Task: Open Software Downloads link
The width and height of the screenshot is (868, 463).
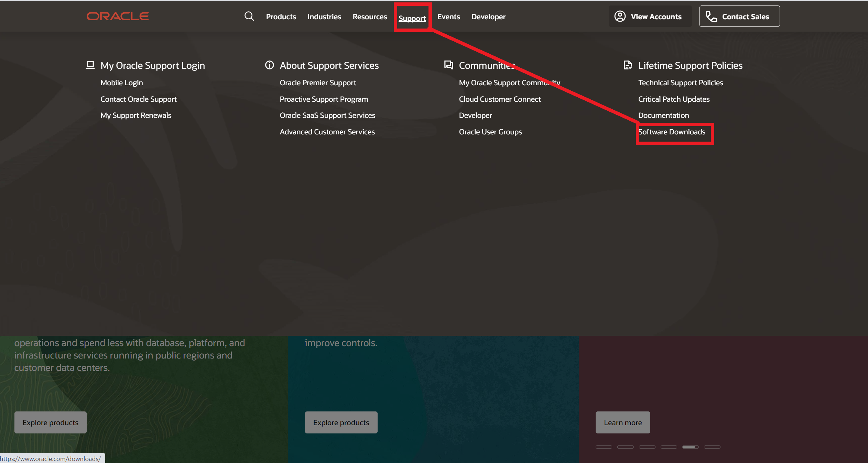Action: click(672, 132)
